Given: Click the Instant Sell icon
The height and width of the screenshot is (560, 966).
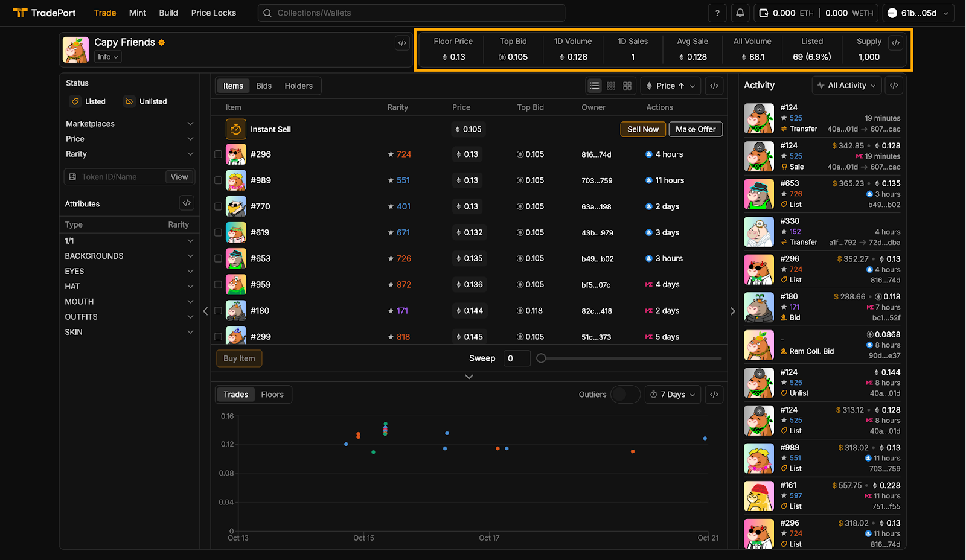Looking at the screenshot, I should click(x=236, y=129).
